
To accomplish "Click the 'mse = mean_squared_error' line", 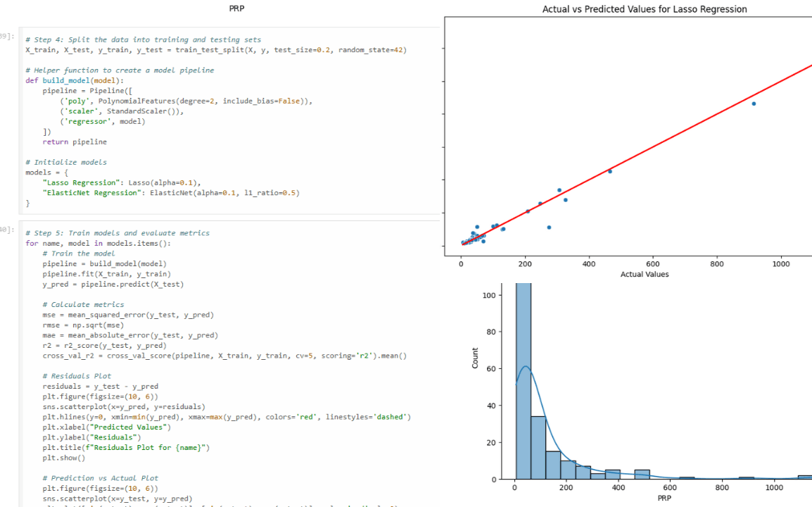I will (128, 315).
